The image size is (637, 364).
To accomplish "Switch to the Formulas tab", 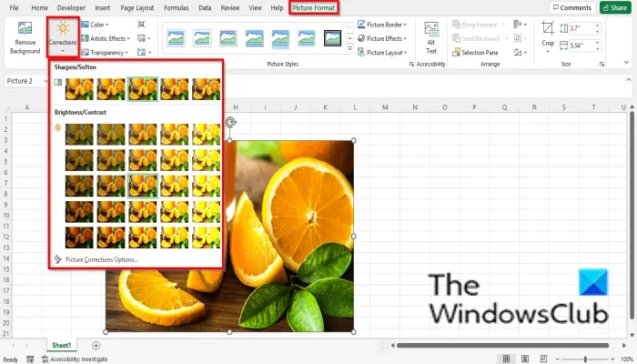I will (177, 7).
